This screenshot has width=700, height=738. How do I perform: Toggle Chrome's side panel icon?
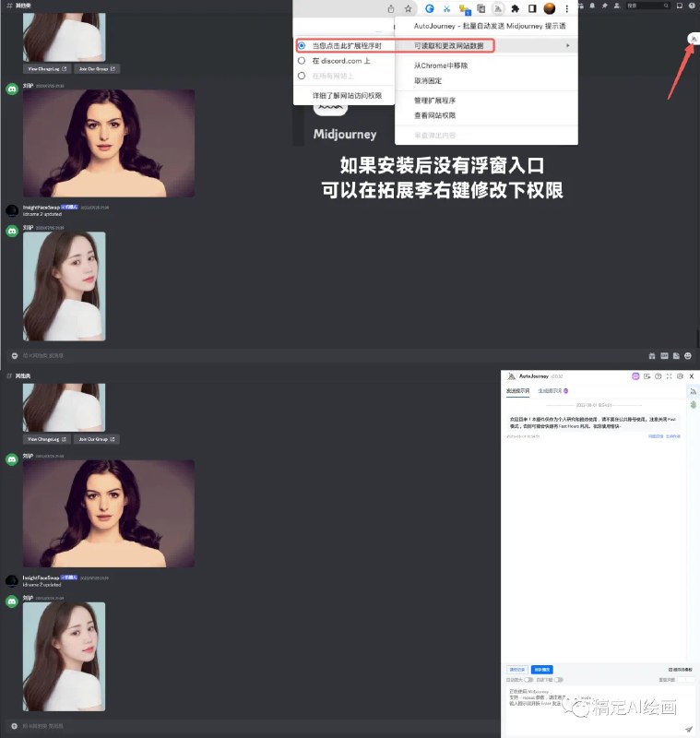pyautogui.click(x=532, y=8)
